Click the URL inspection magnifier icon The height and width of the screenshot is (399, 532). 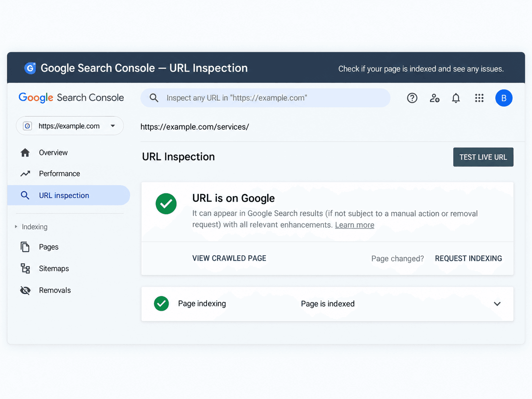[25, 195]
